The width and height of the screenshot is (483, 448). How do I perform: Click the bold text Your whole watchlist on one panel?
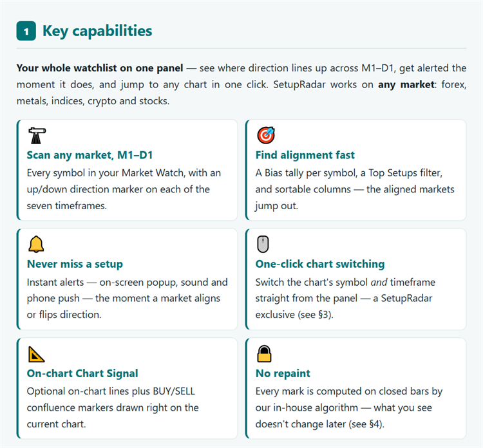click(100, 68)
